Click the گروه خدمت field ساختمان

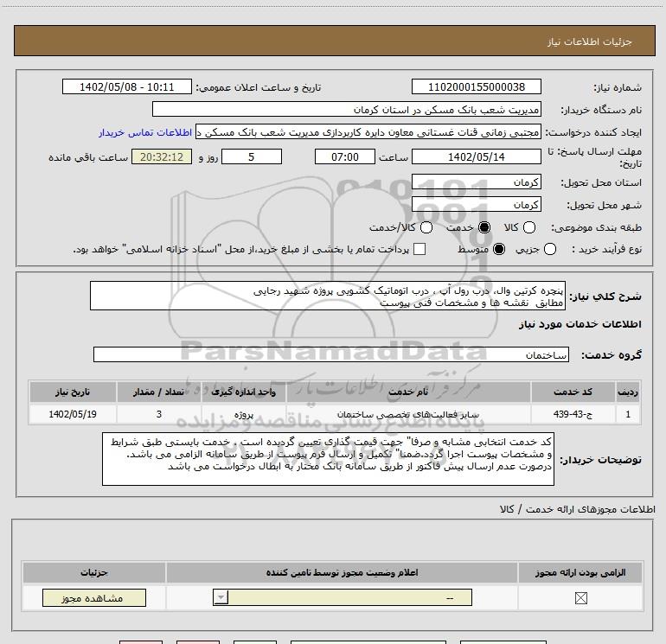point(331,354)
